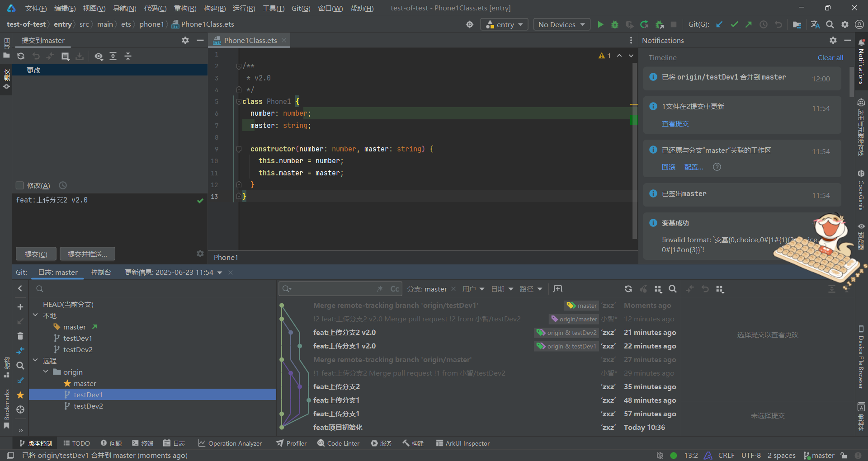This screenshot has width=868, height=461.
Task: Open the 日期 date filter dropdown
Action: point(502,289)
